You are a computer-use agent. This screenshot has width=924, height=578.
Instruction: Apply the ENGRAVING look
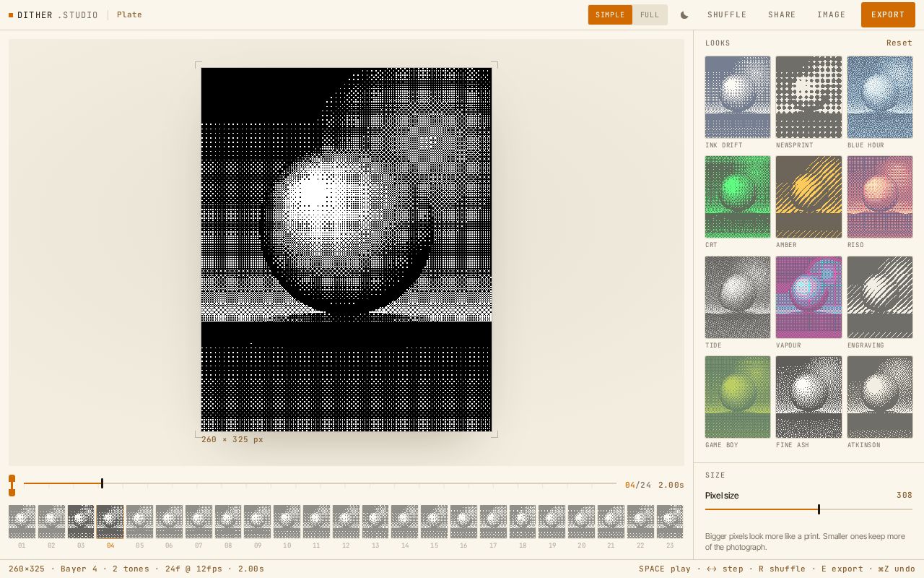880,297
